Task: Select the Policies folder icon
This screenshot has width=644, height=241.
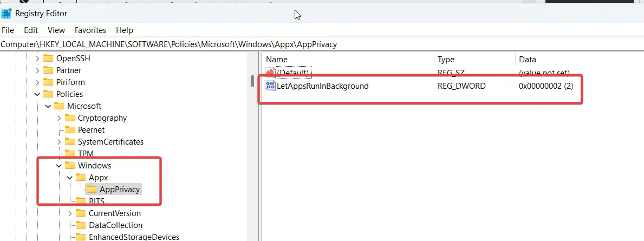Action: coord(48,94)
